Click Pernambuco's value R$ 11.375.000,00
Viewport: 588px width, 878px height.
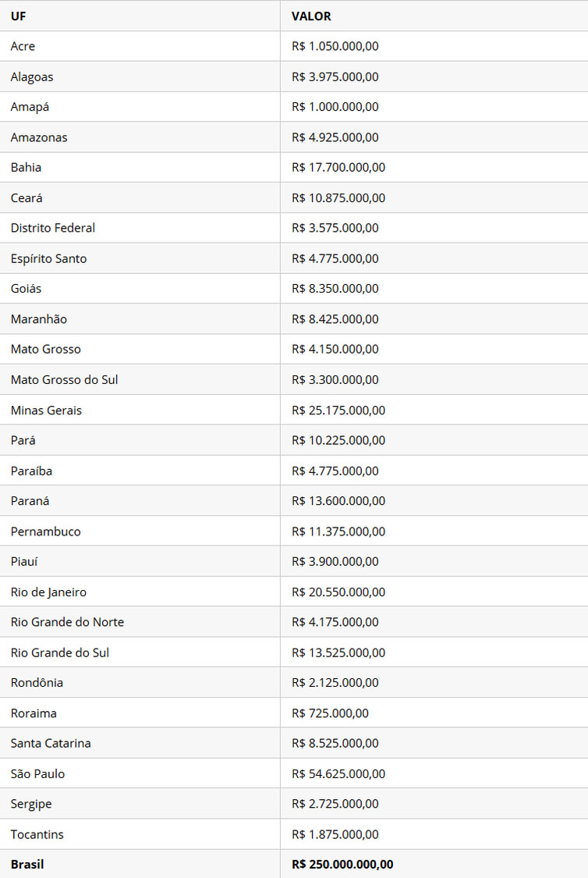(338, 531)
